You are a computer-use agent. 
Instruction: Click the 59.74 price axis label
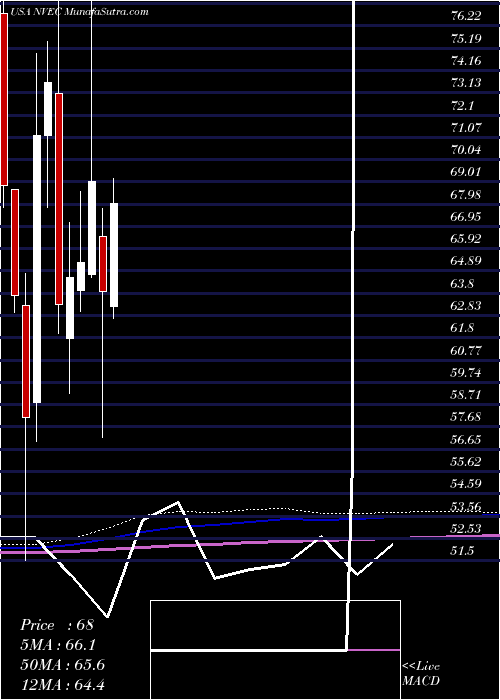pyautogui.click(x=466, y=372)
